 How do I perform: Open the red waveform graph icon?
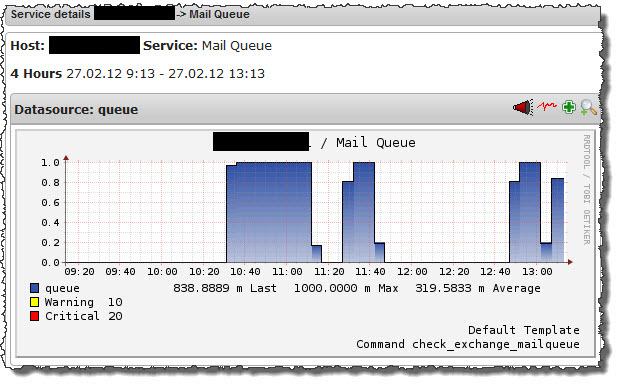547,106
